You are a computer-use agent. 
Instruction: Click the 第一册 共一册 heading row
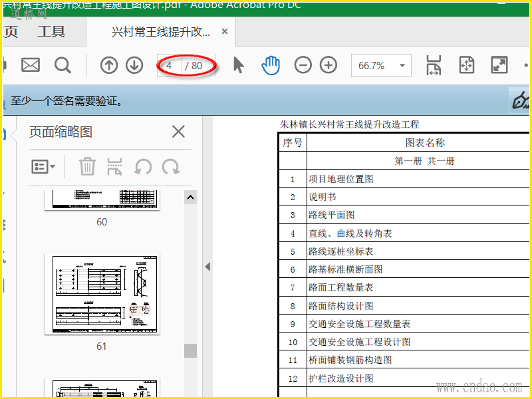[424, 161]
